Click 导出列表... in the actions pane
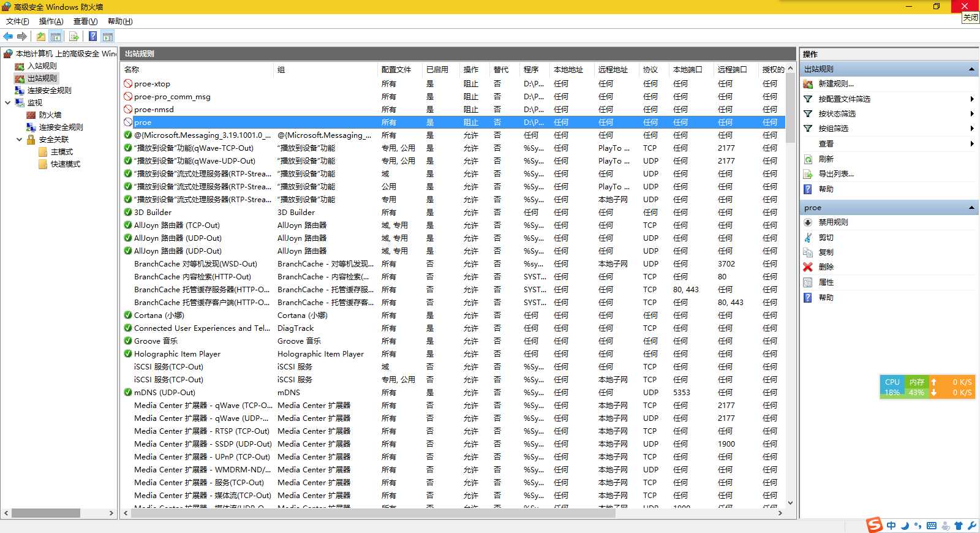Screen dimensions: 980x533 tap(836, 174)
